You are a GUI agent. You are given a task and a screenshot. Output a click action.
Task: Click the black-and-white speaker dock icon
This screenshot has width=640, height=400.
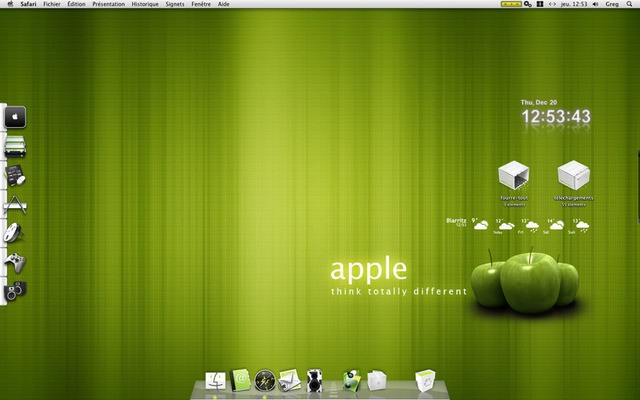314,380
